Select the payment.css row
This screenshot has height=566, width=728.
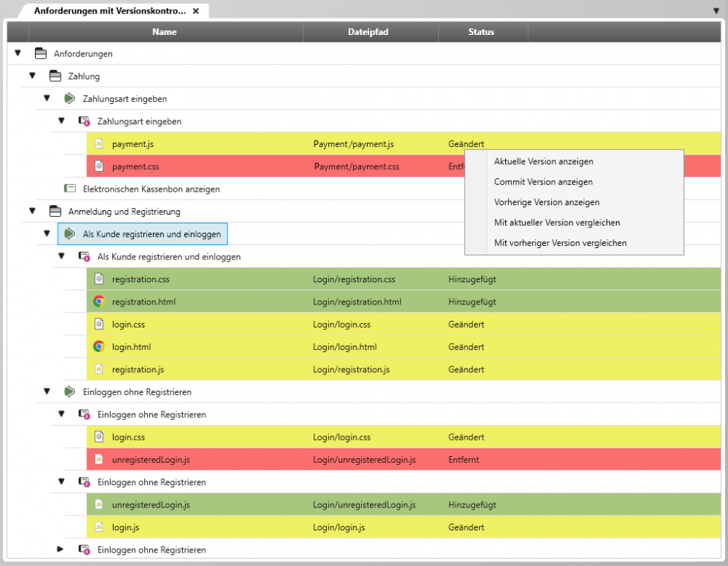pos(223,166)
